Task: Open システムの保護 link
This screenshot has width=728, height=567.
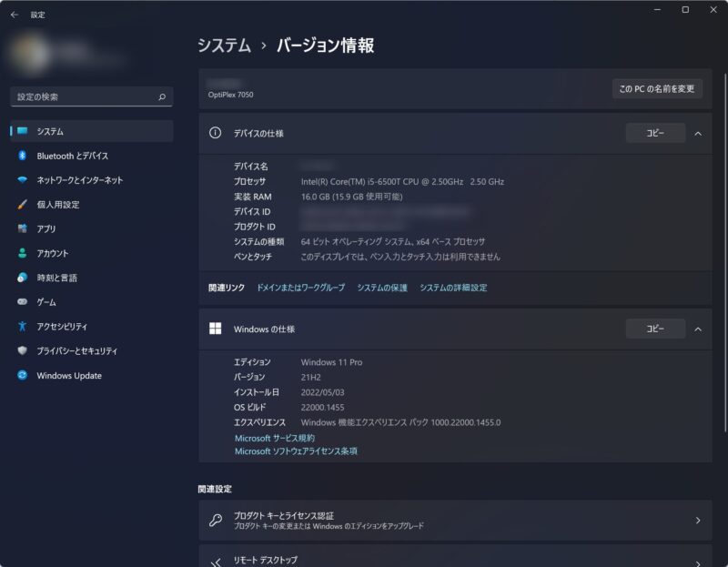Action: (x=382, y=288)
